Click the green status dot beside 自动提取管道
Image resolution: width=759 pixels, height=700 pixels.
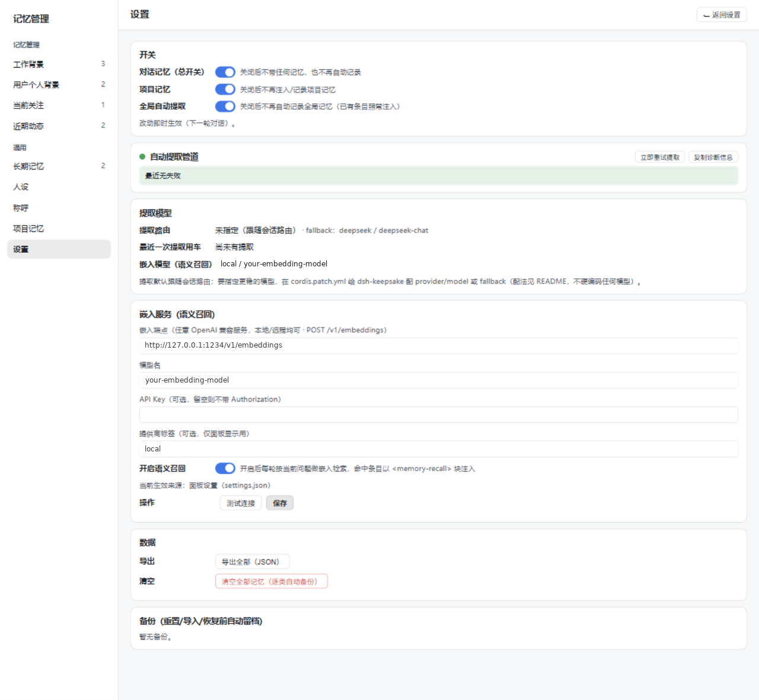[x=142, y=157]
